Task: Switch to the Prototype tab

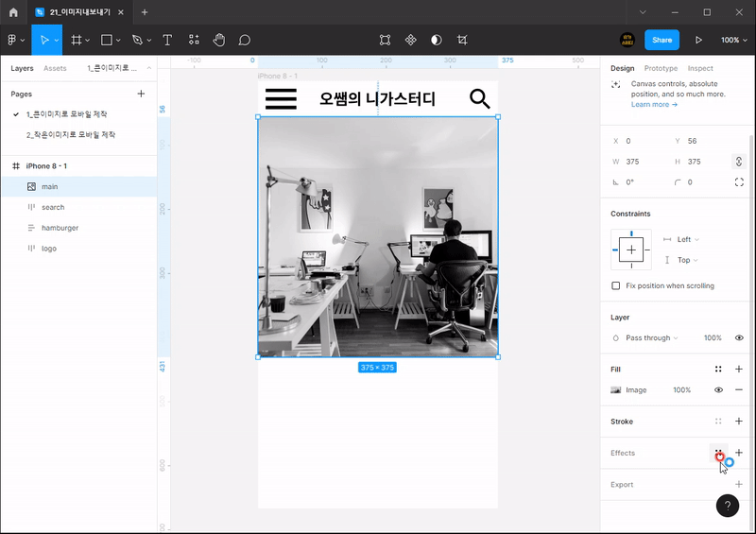Action: pos(661,68)
